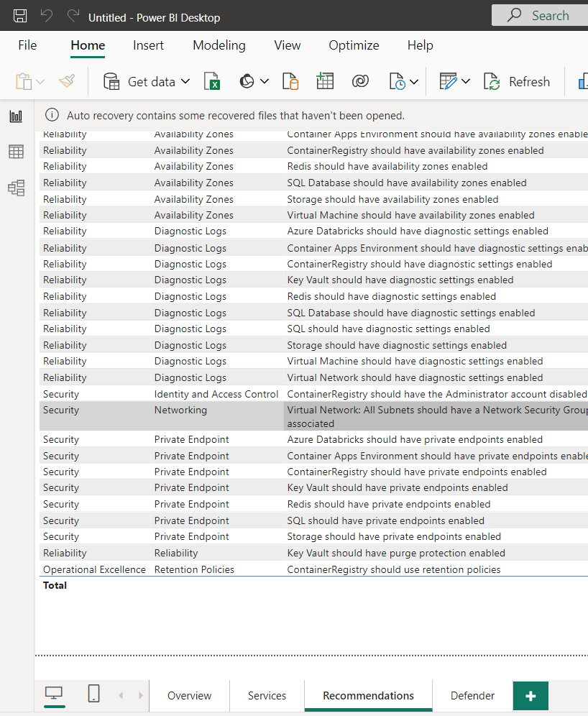Click Key Vault diagnostic settings recommendation
This screenshot has width=588, height=716.
tap(400, 280)
